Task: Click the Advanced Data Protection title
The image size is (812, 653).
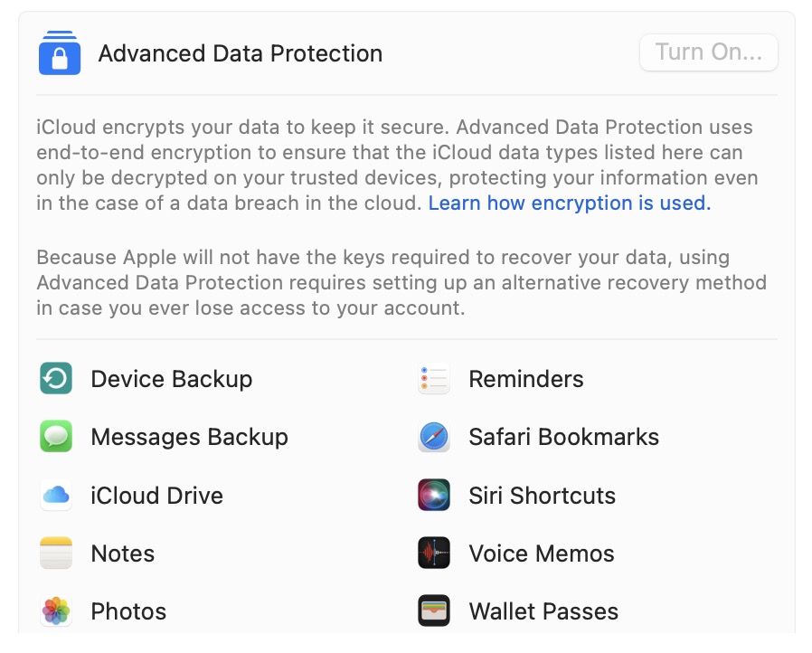Action: pyautogui.click(x=240, y=53)
